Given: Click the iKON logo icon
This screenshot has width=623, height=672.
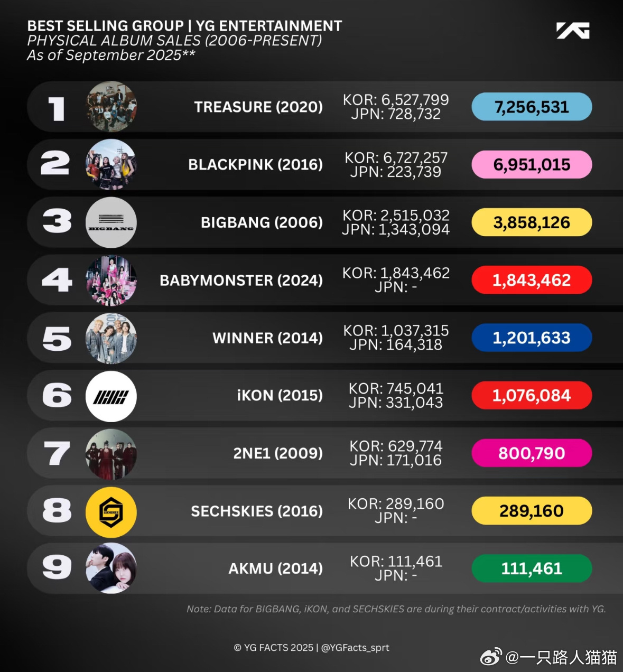Looking at the screenshot, I should point(111,396).
